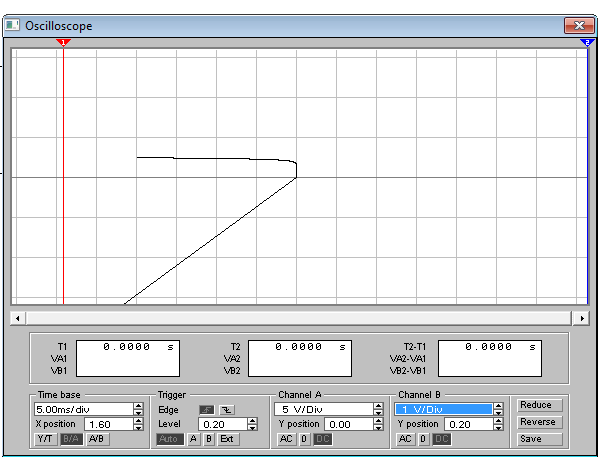Increase Channel A Y position up arrow
Viewport: 601px width, 459px height.
coord(378,421)
